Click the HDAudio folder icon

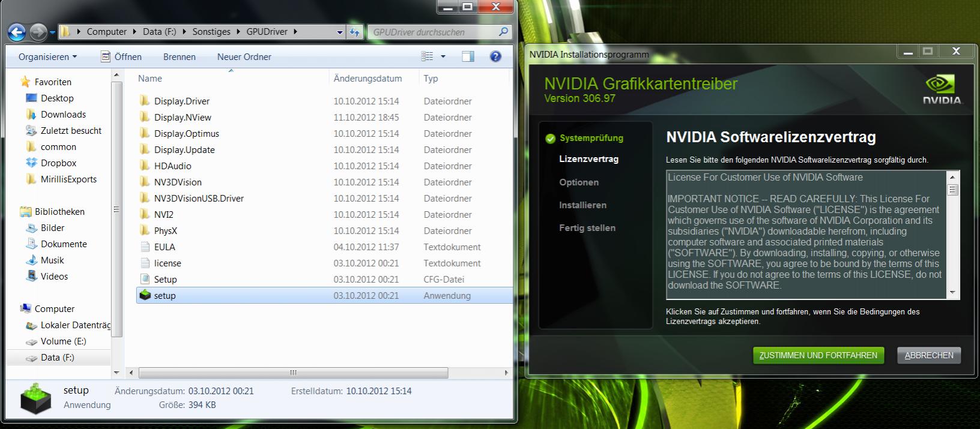(145, 166)
